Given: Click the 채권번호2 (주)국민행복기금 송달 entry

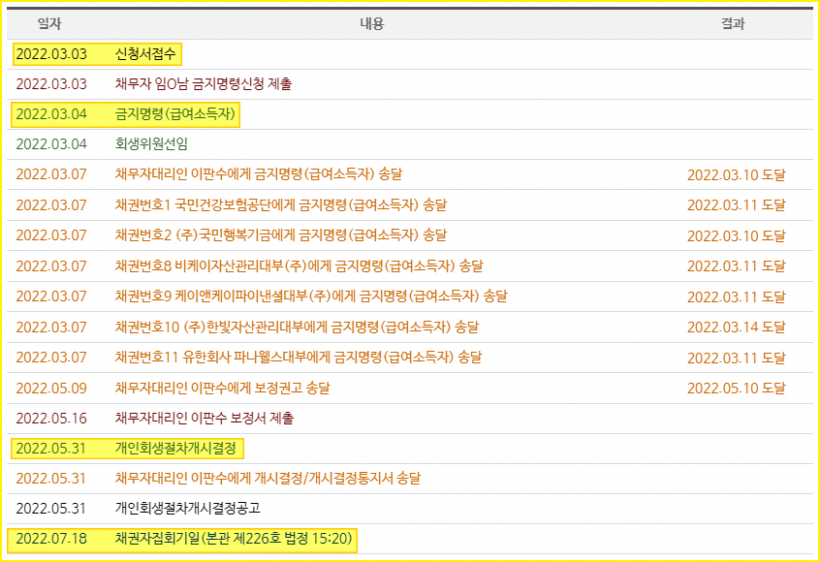Looking at the screenshot, I should click(281, 235).
